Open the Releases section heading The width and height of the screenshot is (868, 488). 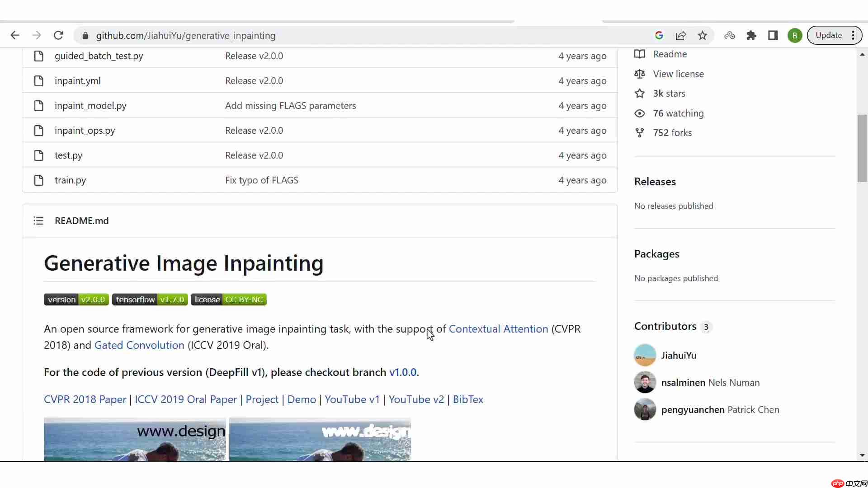click(x=655, y=182)
